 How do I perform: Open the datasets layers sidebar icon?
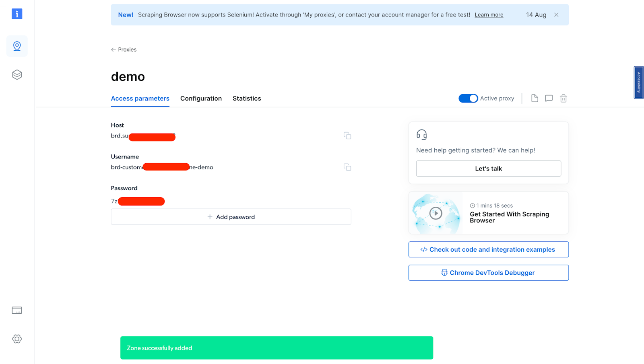17,75
